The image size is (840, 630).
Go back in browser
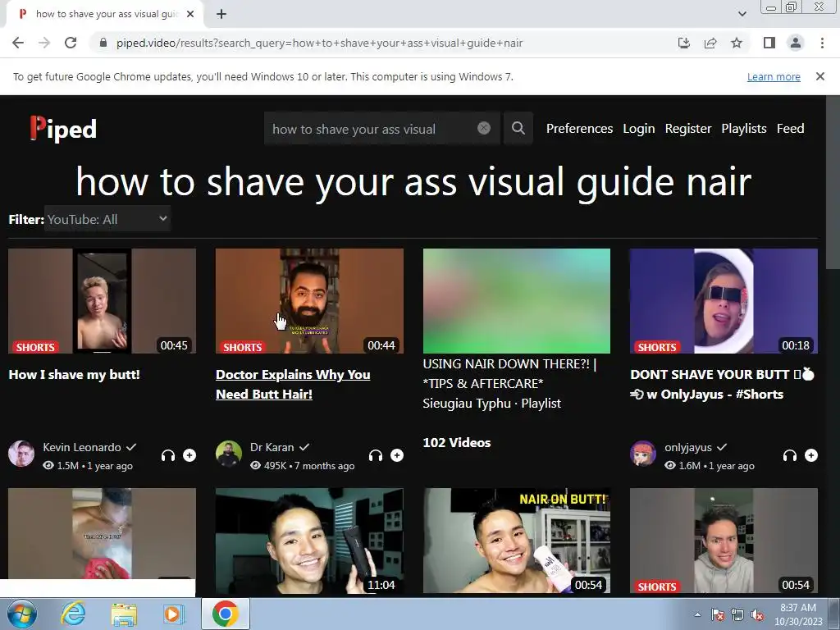[18, 43]
